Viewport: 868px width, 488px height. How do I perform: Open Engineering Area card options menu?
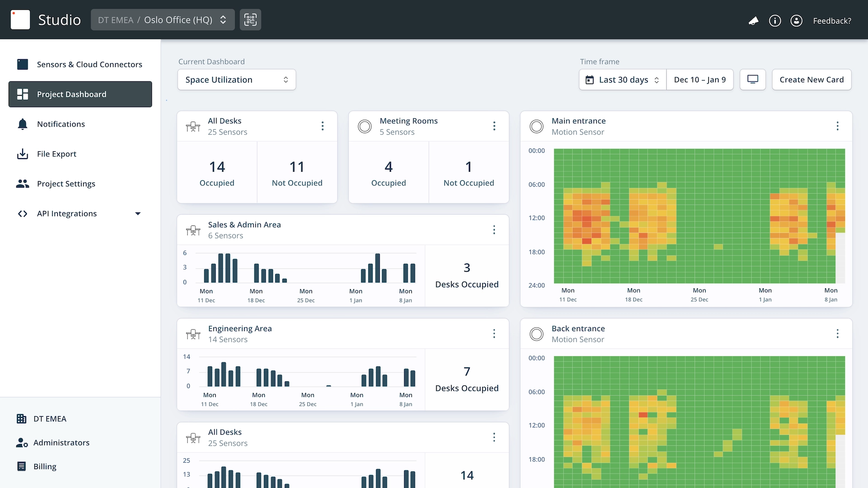494,333
